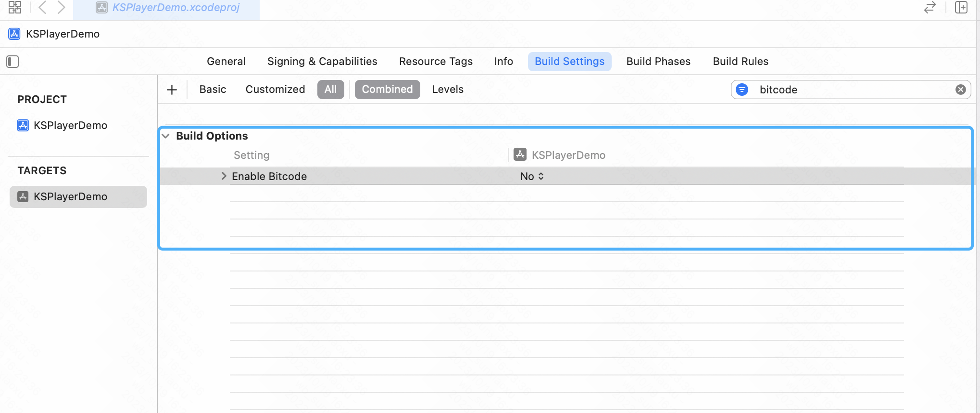Go forward with the right arrow
The image size is (980, 413).
[x=61, y=7]
